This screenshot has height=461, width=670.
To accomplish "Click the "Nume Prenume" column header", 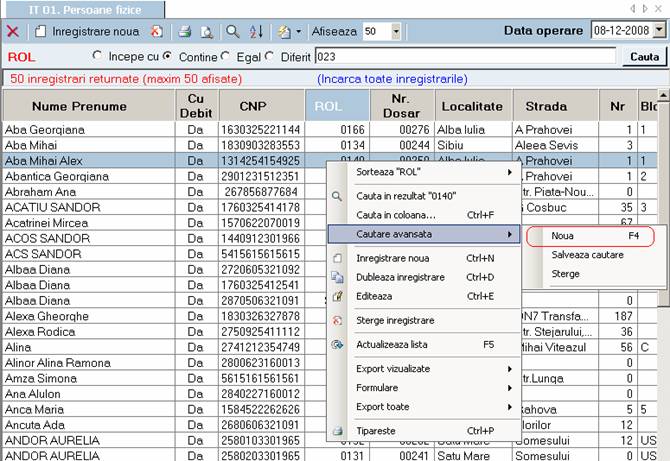I will click(x=79, y=106).
